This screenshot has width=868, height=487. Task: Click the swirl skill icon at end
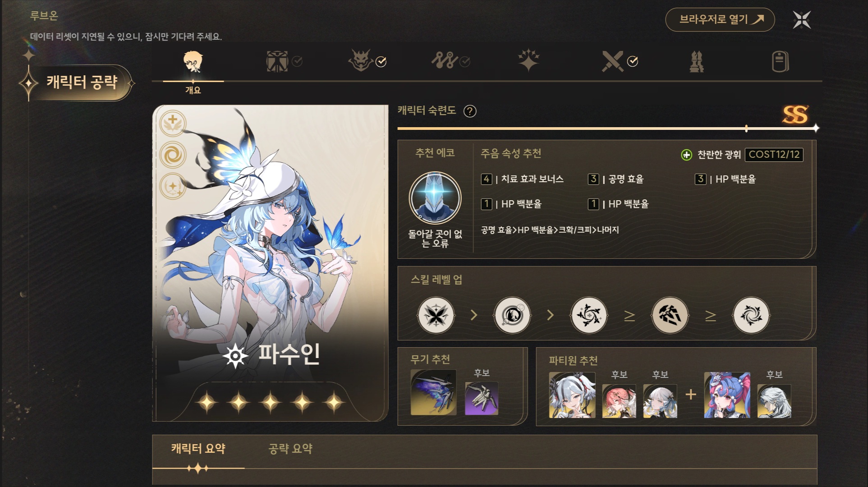[x=751, y=315]
